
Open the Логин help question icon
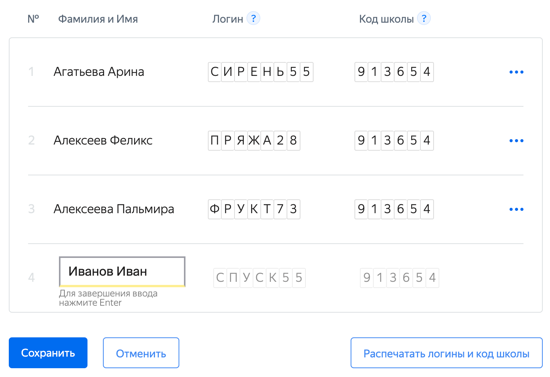(253, 18)
